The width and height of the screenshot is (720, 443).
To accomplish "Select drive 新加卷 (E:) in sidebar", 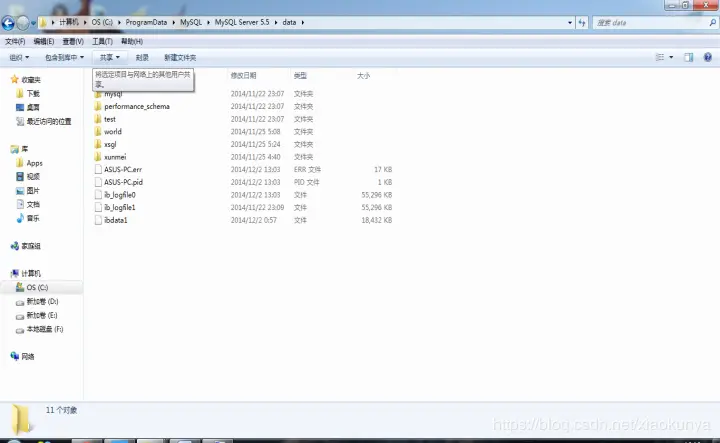I will tap(42, 315).
